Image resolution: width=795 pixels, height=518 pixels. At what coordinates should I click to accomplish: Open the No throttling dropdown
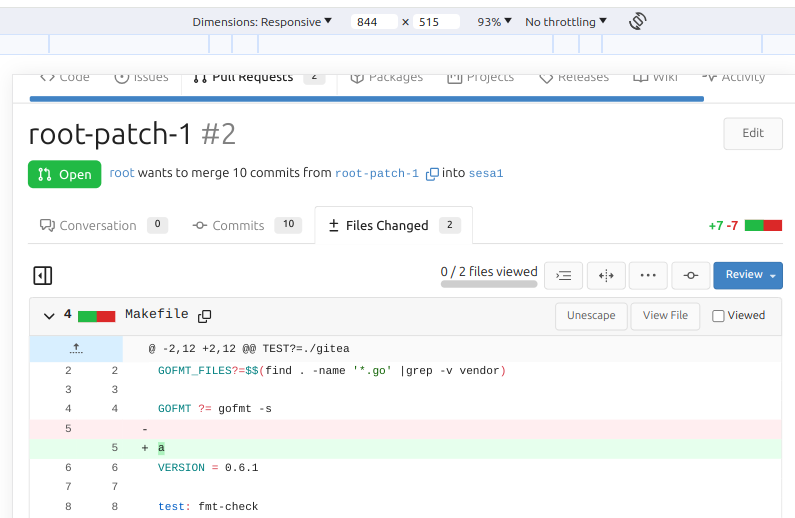point(566,22)
